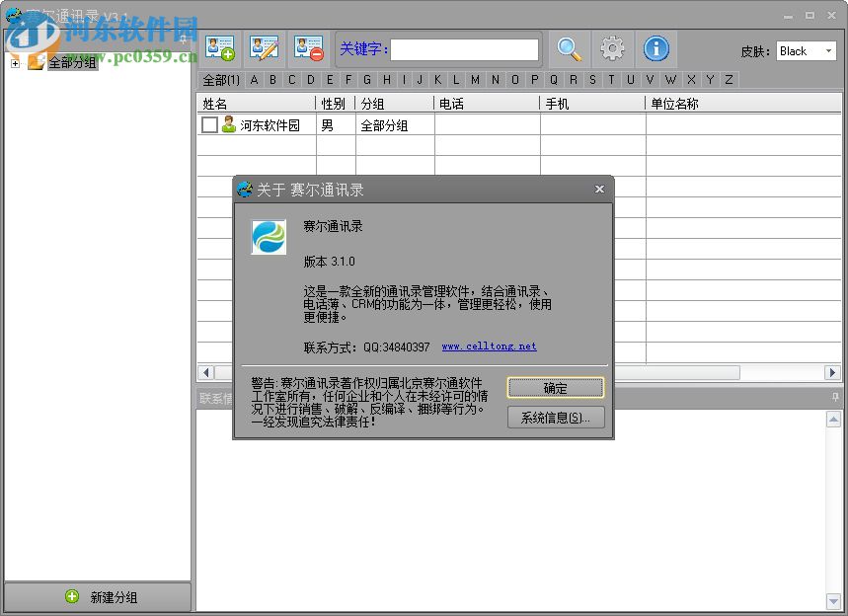
Task: Expand the 全部分组 tree node
Action: pos(14,61)
